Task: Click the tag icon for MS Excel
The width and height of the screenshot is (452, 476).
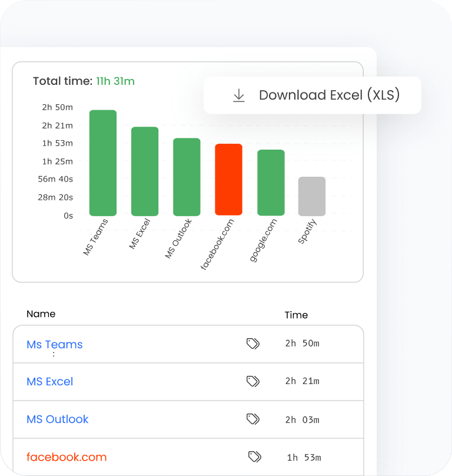Action: pyautogui.click(x=253, y=381)
